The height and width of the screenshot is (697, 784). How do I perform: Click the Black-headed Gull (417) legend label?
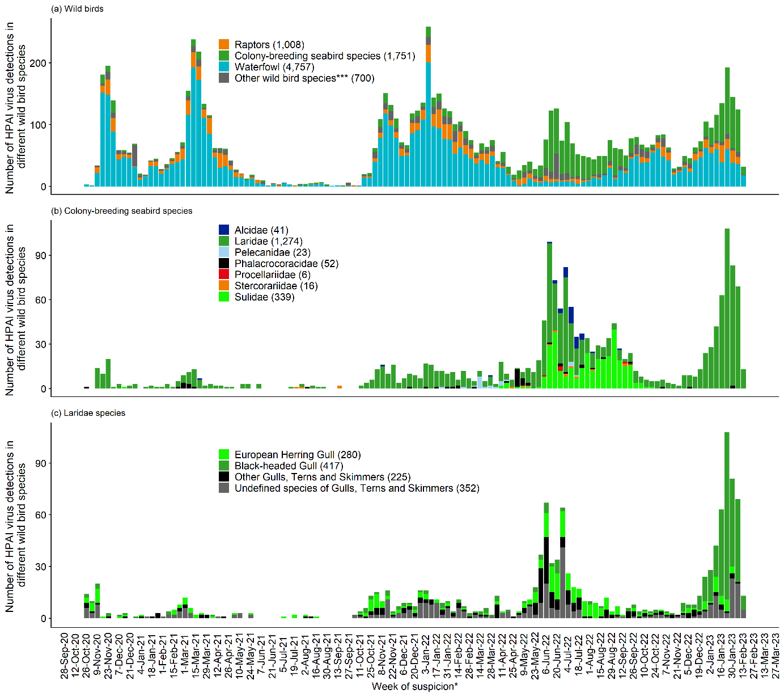pos(289,466)
